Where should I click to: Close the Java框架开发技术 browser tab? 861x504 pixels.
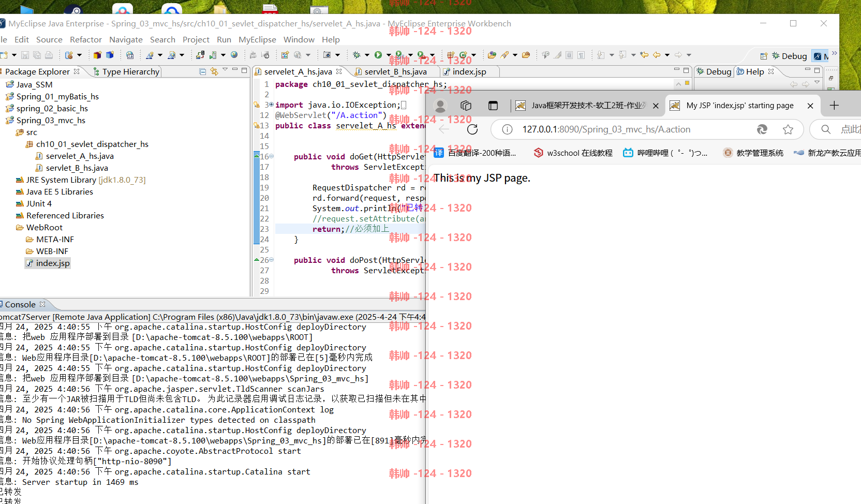click(656, 106)
